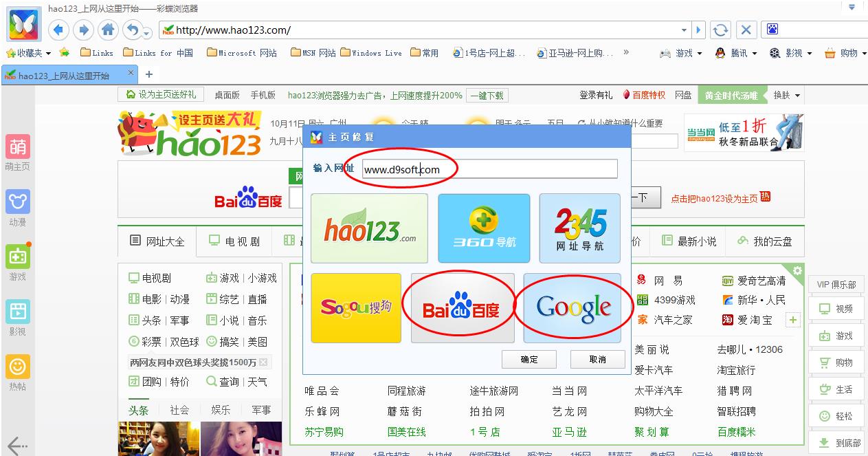Open the address bar history dropdown arrow

click(684, 30)
